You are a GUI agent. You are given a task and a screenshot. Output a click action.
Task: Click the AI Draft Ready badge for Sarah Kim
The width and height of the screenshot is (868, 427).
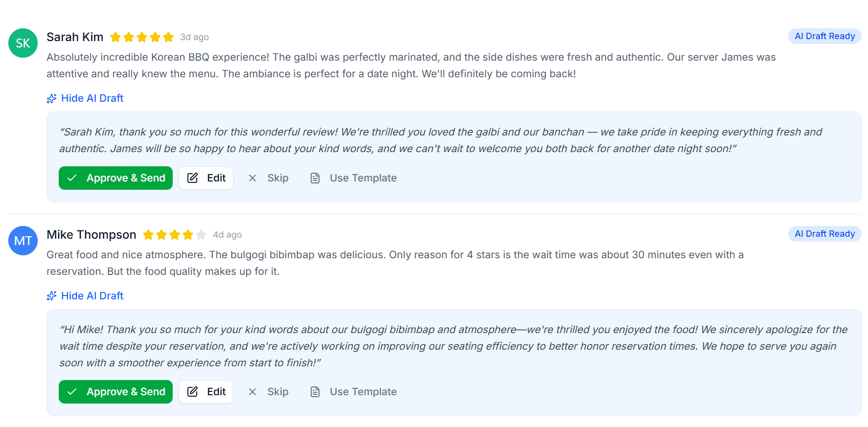click(824, 36)
